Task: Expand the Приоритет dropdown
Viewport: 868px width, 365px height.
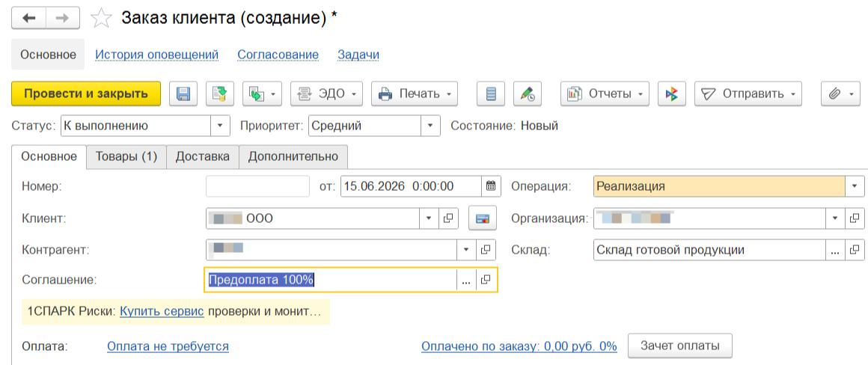Action: 430,126
